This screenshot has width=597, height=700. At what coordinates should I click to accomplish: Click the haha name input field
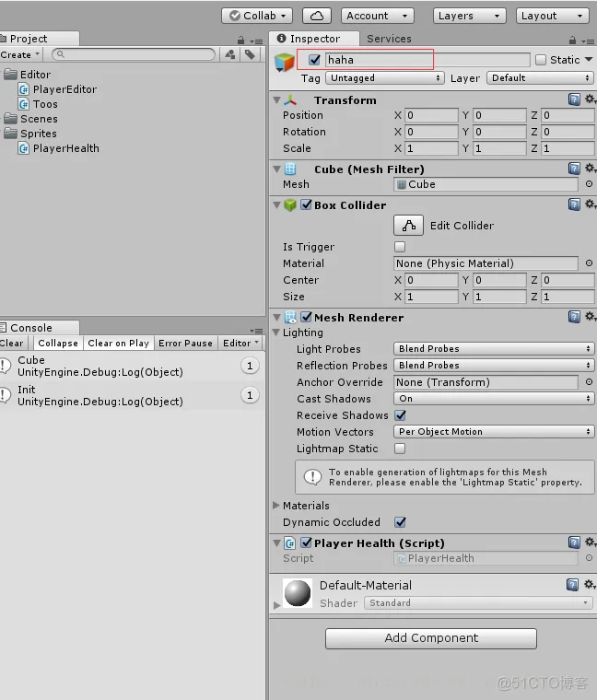pyautogui.click(x=427, y=60)
